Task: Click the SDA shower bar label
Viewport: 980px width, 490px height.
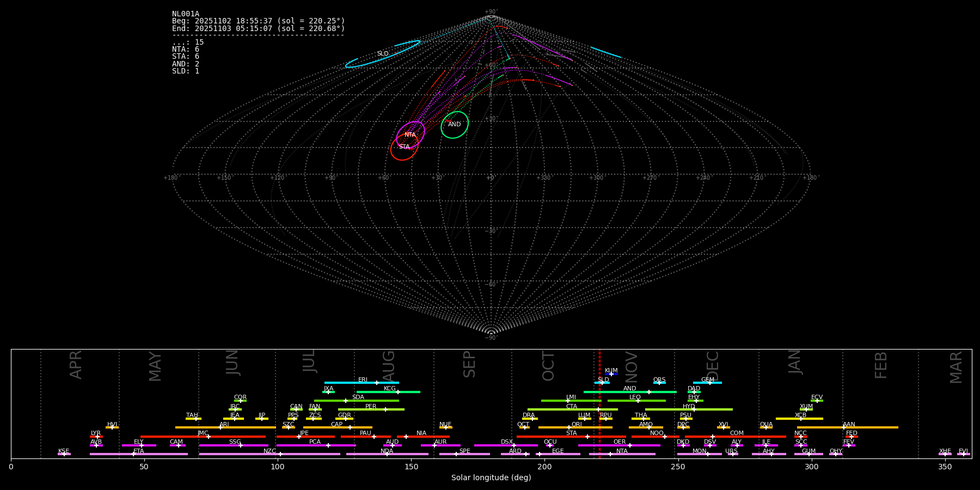Action: tap(358, 397)
